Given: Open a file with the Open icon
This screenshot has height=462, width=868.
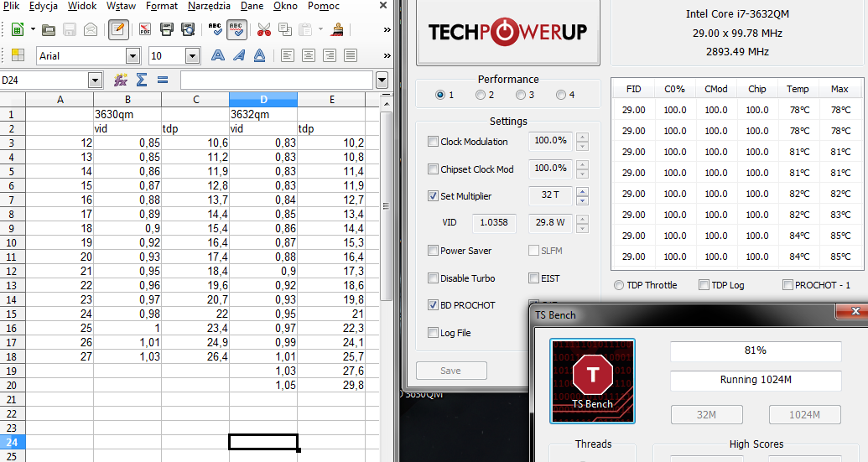Looking at the screenshot, I should (x=49, y=29).
